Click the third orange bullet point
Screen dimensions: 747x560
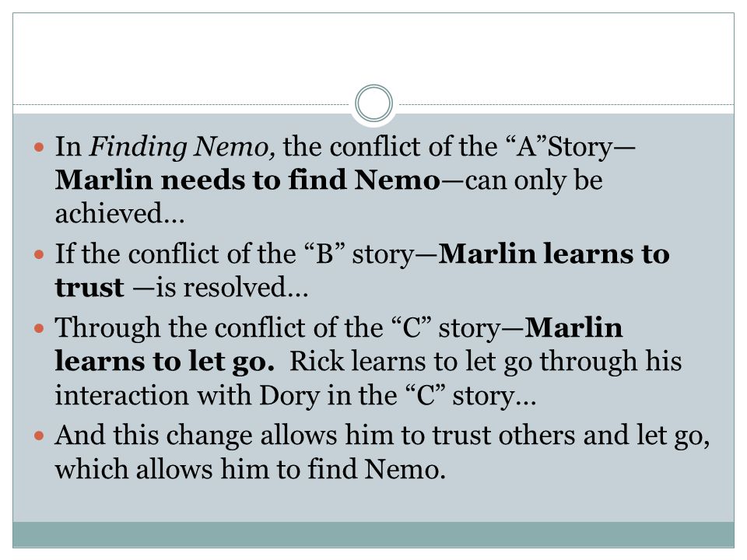point(39,328)
